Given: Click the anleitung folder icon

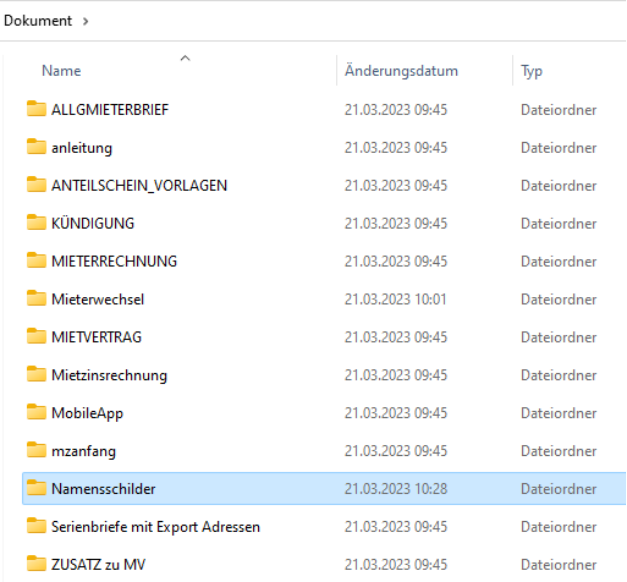Looking at the screenshot, I should tap(36, 146).
